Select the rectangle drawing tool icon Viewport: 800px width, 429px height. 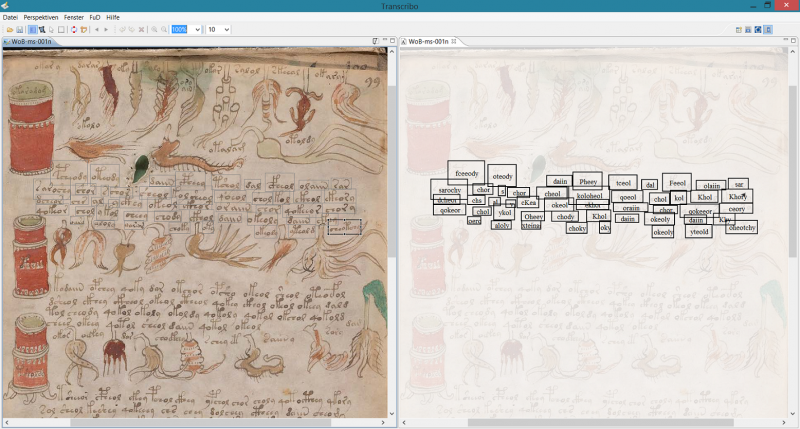[61, 30]
